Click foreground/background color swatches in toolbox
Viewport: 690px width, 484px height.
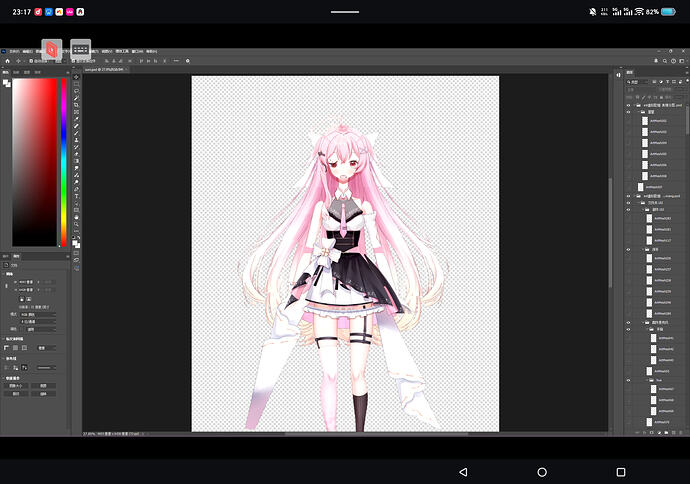(76, 243)
